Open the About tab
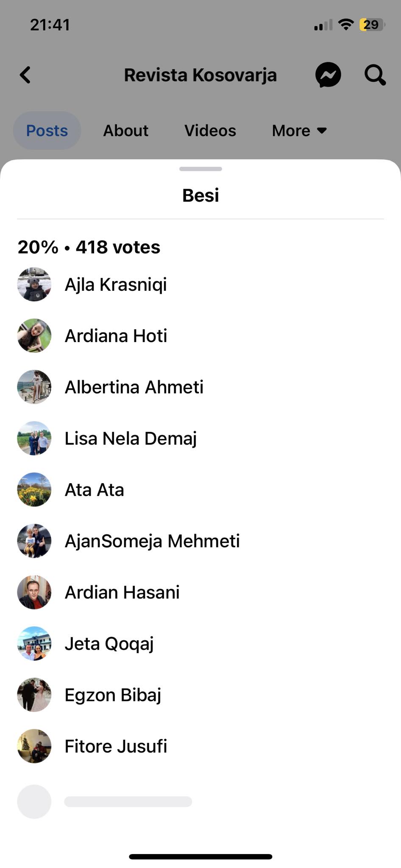Viewport: 401px width, 868px height. (x=126, y=131)
